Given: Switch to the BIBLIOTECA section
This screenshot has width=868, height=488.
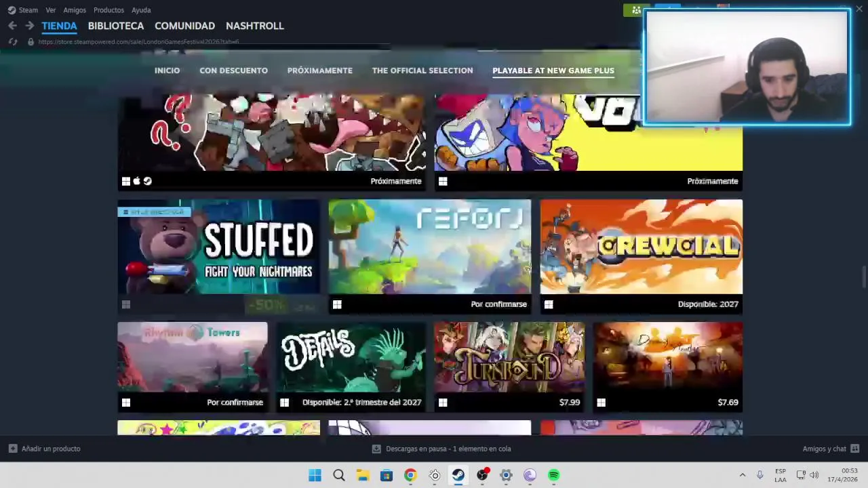Looking at the screenshot, I should [116, 26].
